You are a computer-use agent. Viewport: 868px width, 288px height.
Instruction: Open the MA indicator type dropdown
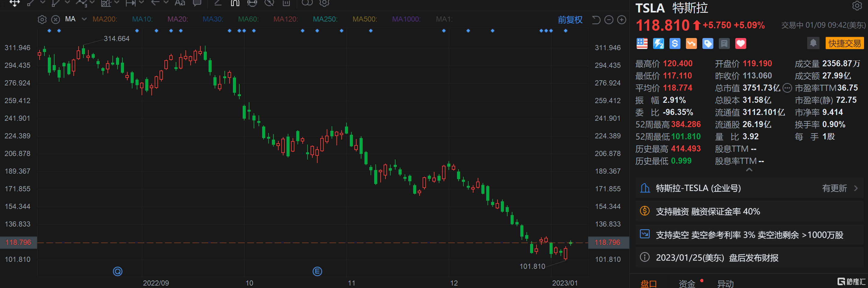[84, 19]
